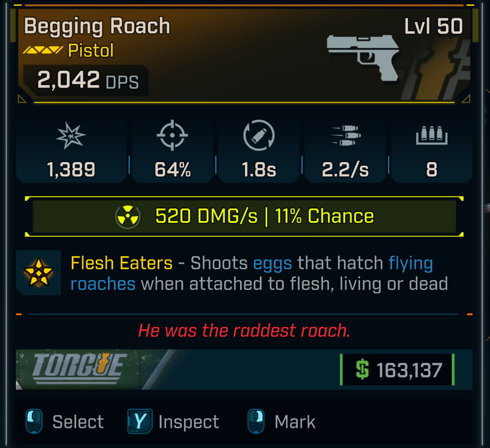Click the fire rate bullets icon
The image size is (490, 448).
(345, 135)
